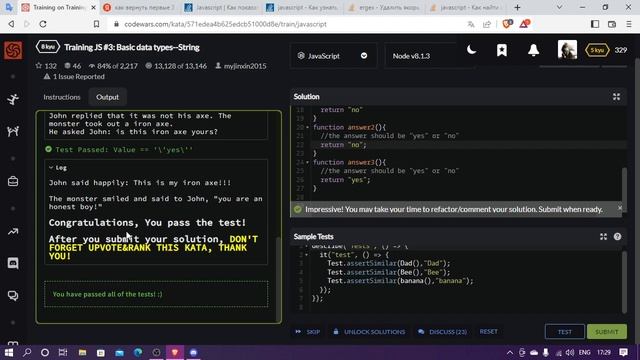Open the Codewars home logo
640x360 pixels.
(x=13, y=51)
